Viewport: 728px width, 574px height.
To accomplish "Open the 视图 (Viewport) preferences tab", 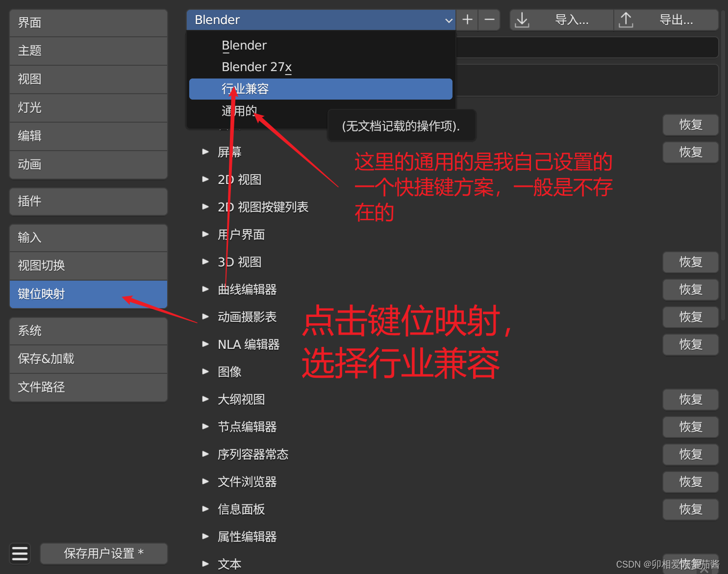I will pos(89,79).
